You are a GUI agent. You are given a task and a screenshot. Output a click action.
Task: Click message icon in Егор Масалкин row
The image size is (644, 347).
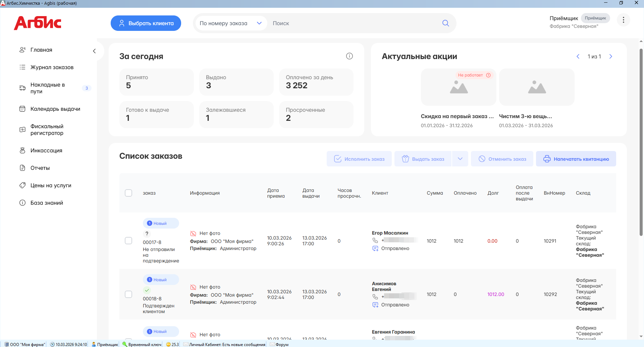[375, 248]
